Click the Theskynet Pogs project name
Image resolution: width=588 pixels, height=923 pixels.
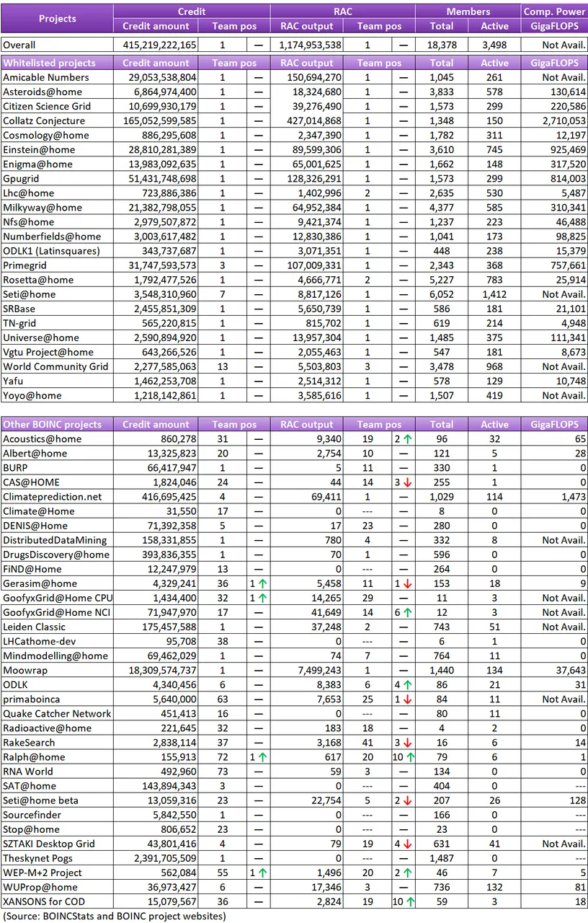click(43, 857)
